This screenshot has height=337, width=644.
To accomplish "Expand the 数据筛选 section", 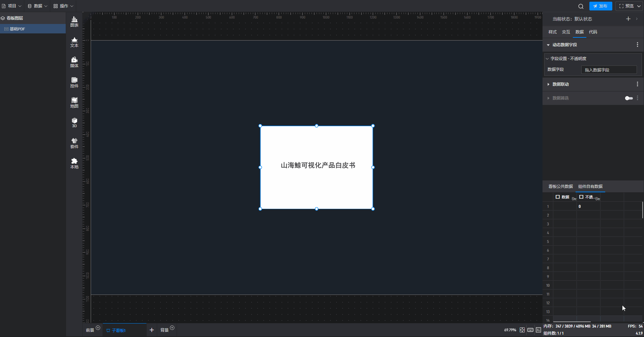I will (548, 98).
